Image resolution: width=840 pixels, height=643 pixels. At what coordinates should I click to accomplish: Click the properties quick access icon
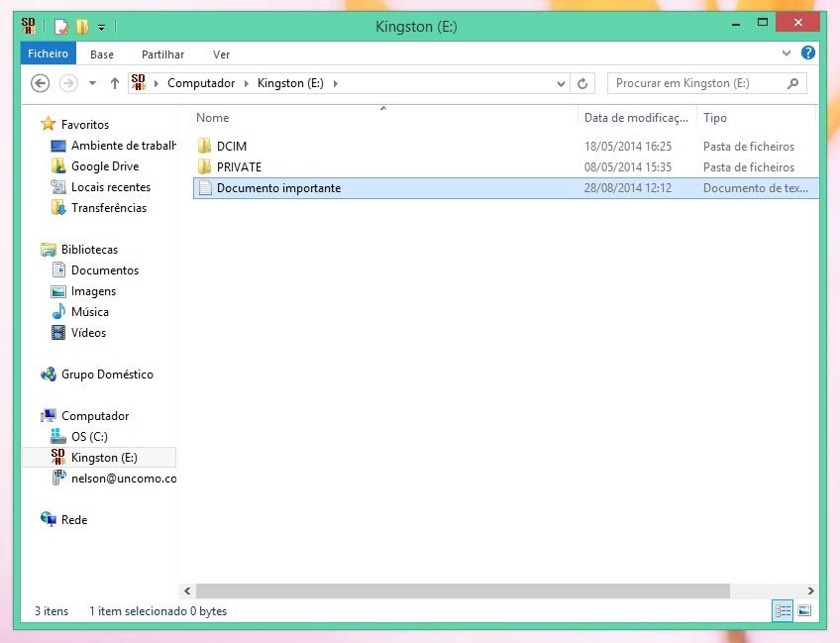click(61, 26)
